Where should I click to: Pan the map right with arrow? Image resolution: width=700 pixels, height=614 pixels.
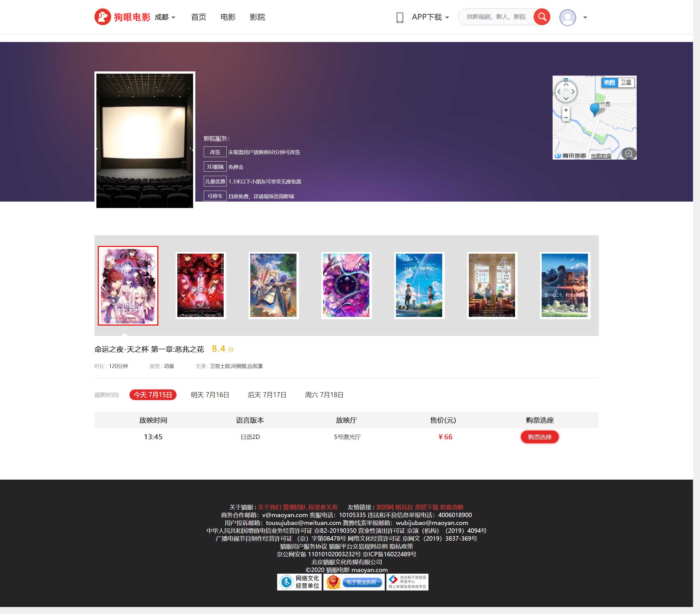(x=573, y=92)
